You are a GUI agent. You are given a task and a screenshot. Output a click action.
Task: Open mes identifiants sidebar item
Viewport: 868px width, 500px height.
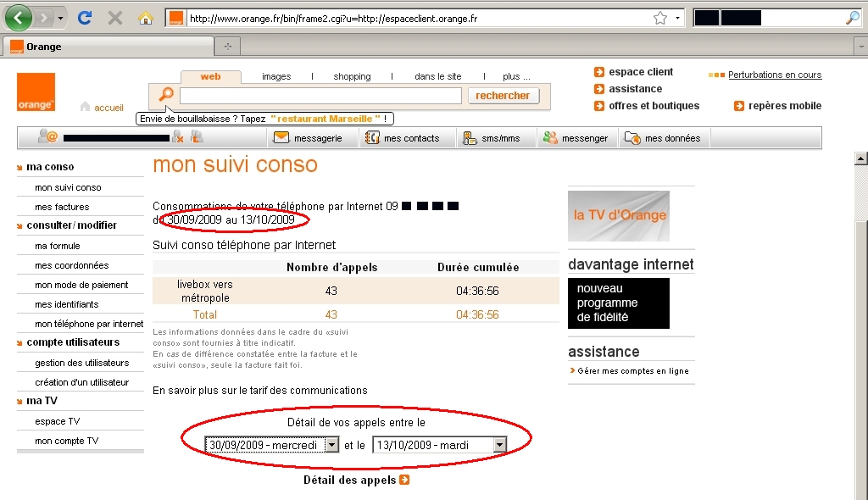(x=66, y=304)
